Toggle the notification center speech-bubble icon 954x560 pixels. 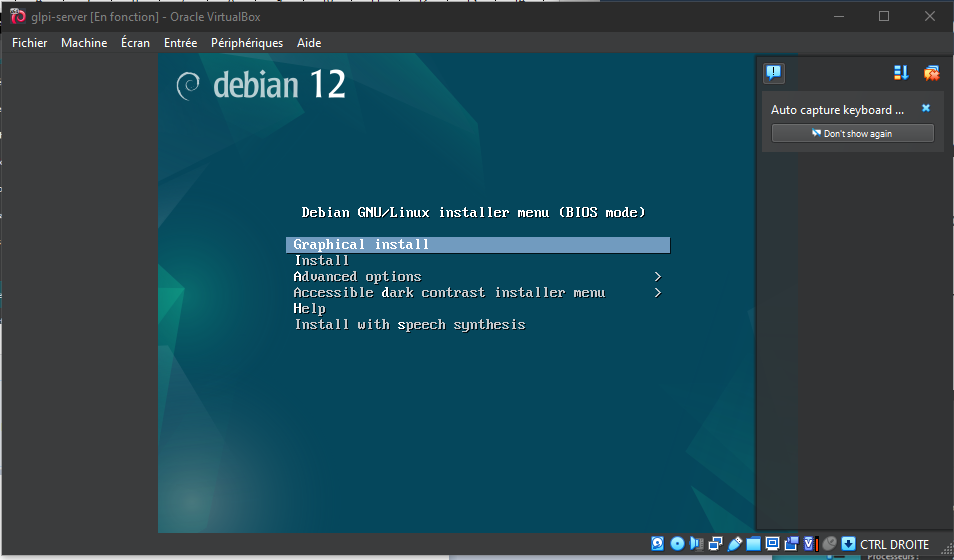click(x=774, y=73)
